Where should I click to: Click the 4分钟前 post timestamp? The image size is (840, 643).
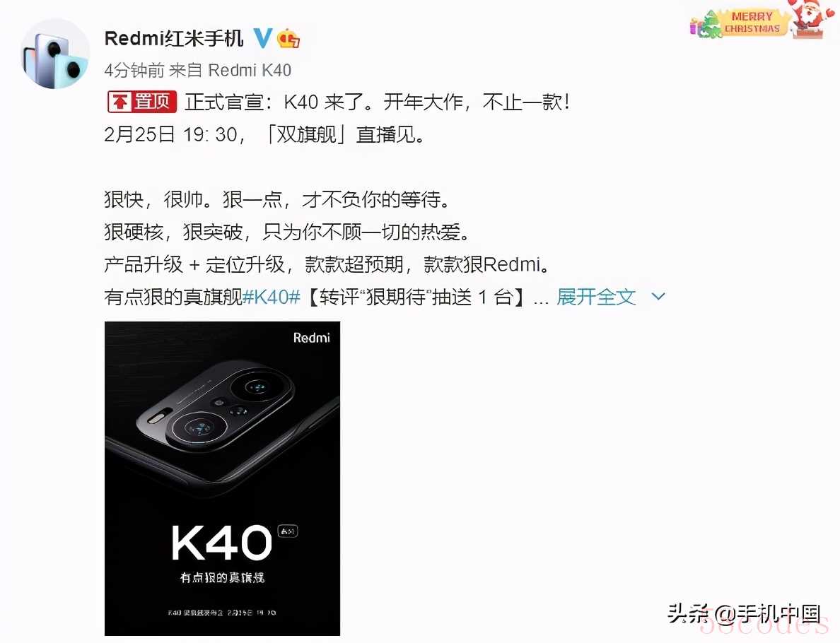(134, 70)
